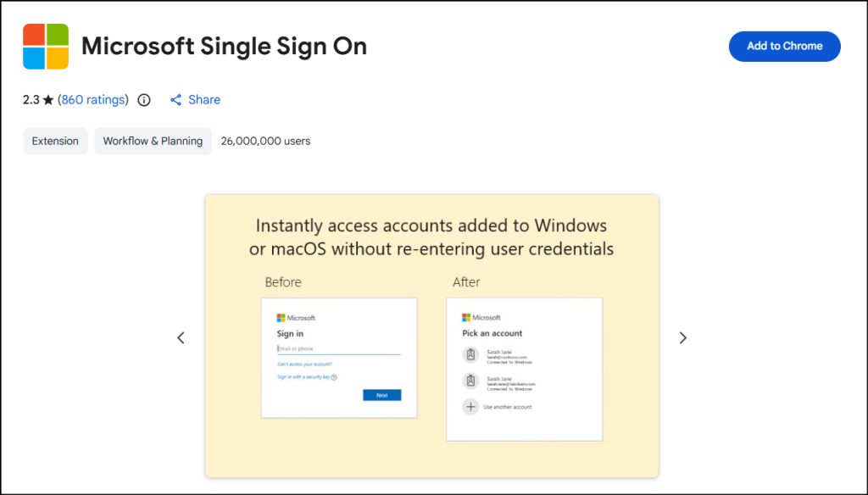Open the Share icon
The image size is (868, 495).
[x=175, y=99]
